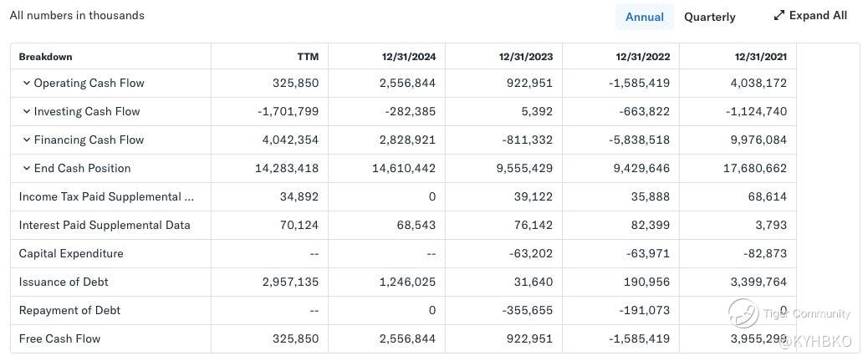Expand the Investing Cash Flow row
Viewport: 868px width, 361px height.
coord(27,112)
